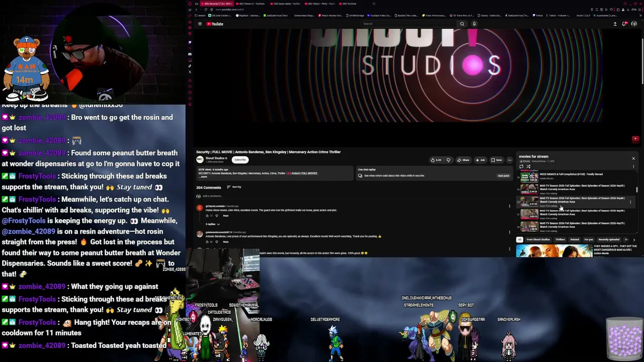Open options for the MAD TV #ep46 item

[x=630, y=202]
